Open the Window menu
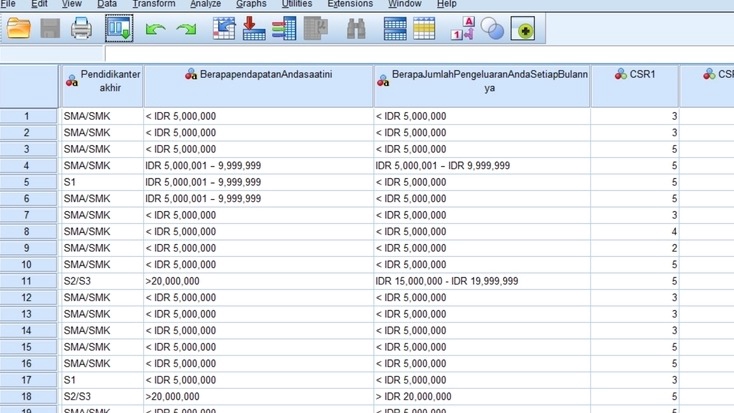Viewport: 734px width, 413px height. coord(405,4)
